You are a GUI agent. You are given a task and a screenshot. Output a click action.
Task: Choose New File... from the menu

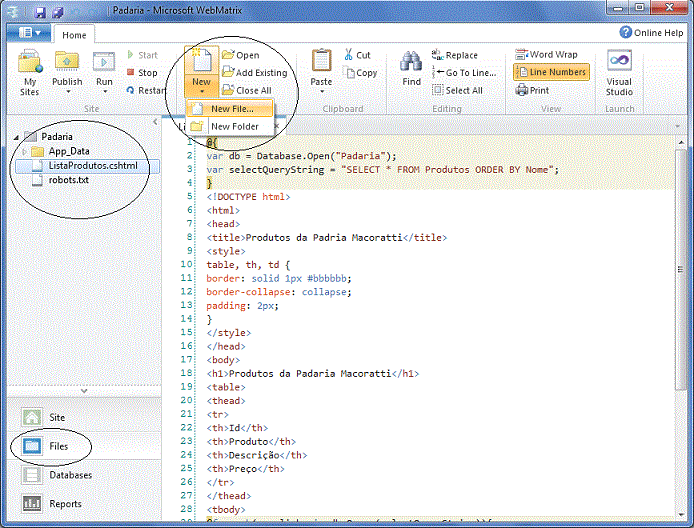(230, 109)
